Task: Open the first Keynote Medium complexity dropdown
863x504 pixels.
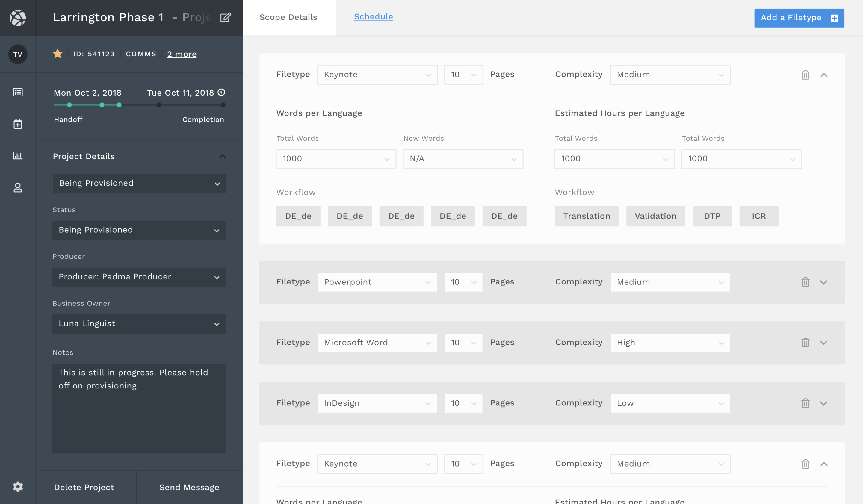Action: click(x=670, y=75)
